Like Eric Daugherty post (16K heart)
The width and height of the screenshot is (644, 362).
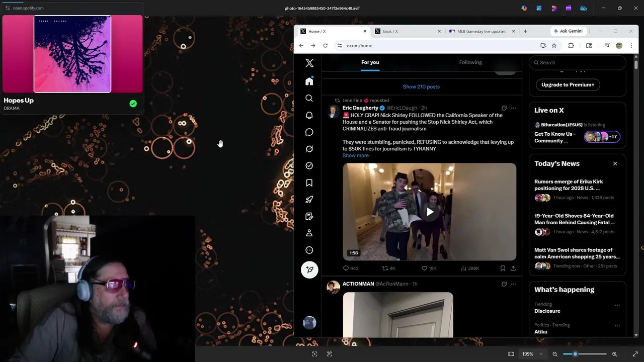[429, 268]
